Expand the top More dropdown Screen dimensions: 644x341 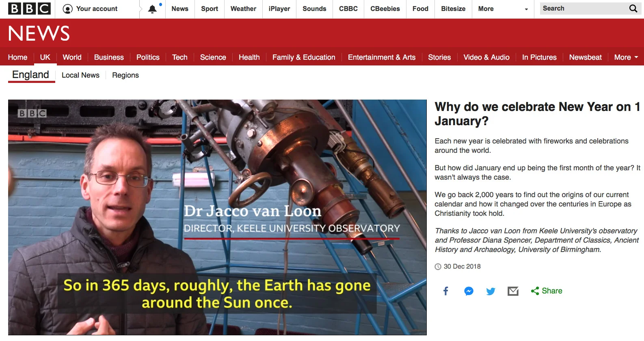[502, 9]
